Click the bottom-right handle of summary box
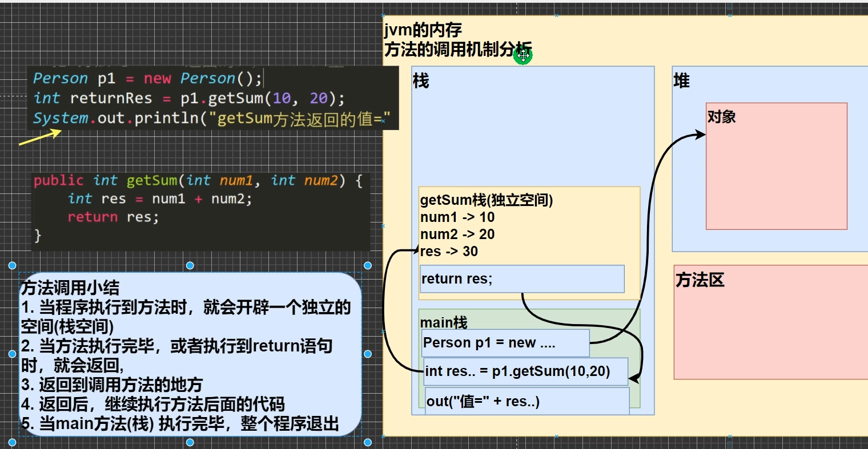 point(368,442)
